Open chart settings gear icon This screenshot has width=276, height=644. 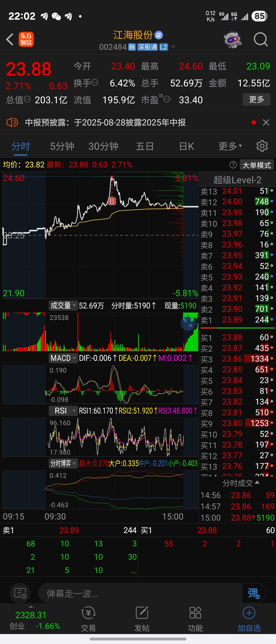point(262,146)
